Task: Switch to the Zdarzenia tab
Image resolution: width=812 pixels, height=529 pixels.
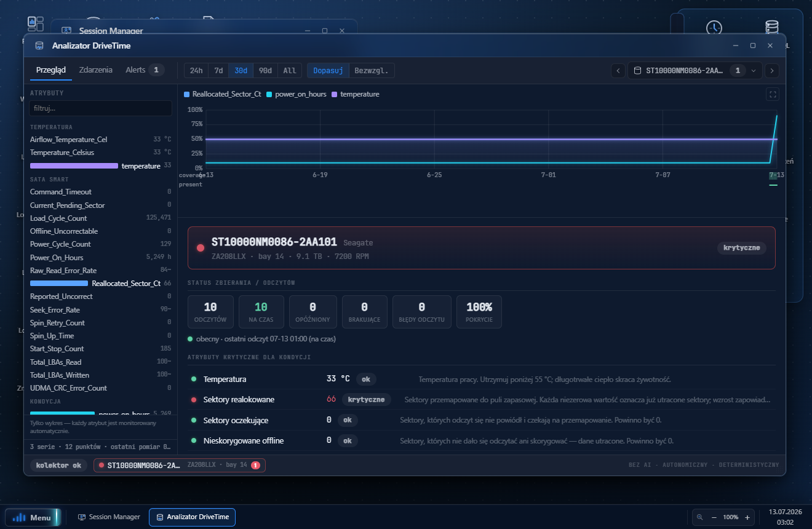Action: (x=96, y=70)
